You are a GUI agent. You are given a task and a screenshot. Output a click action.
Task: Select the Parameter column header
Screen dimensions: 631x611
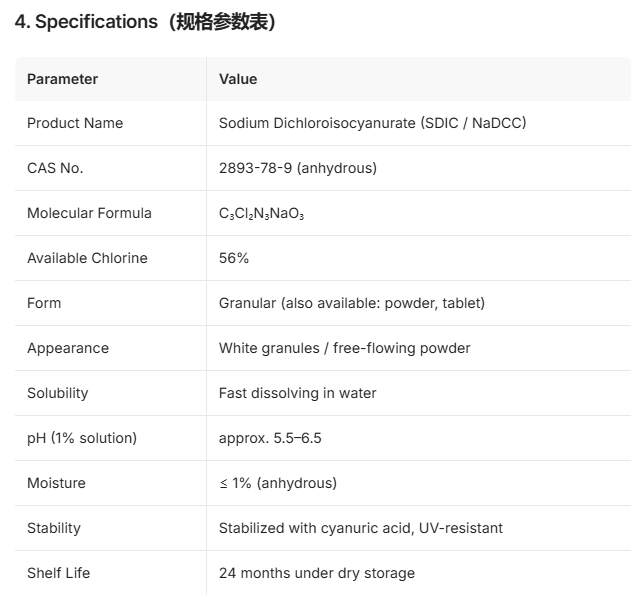pyautogui.click(x=62, y=79)
